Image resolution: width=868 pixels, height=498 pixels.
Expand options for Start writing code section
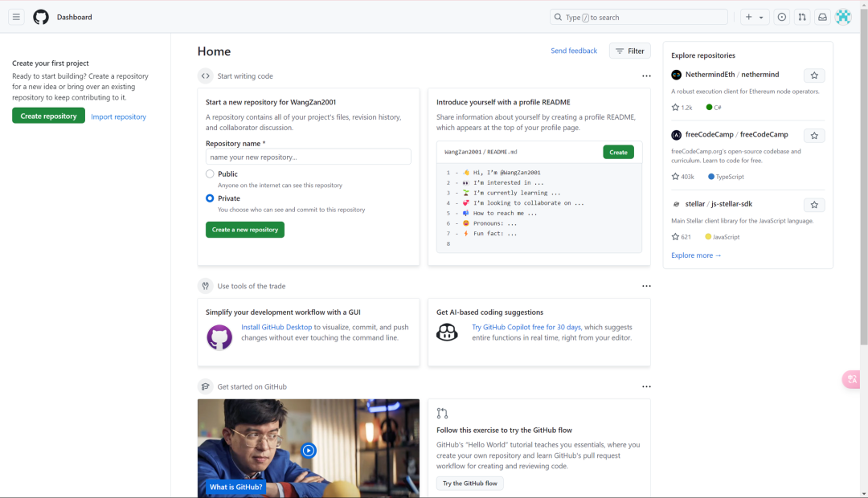click(646, 76)
